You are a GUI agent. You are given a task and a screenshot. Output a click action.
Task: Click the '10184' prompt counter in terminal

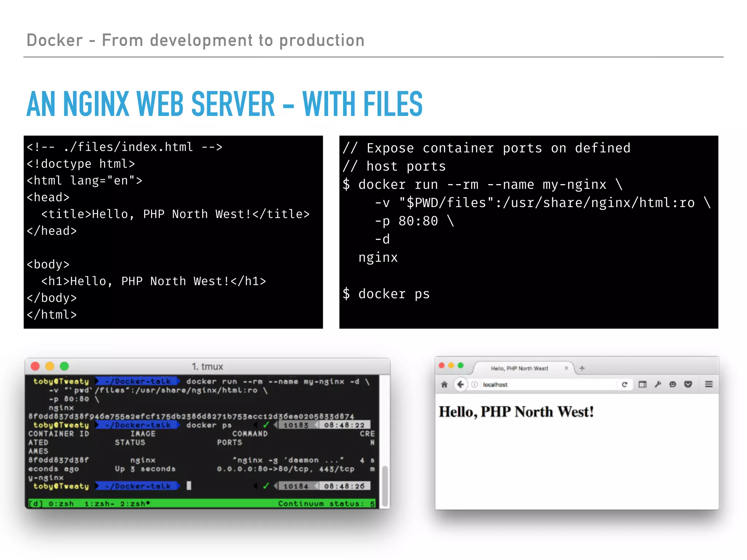tap(296, 486)
